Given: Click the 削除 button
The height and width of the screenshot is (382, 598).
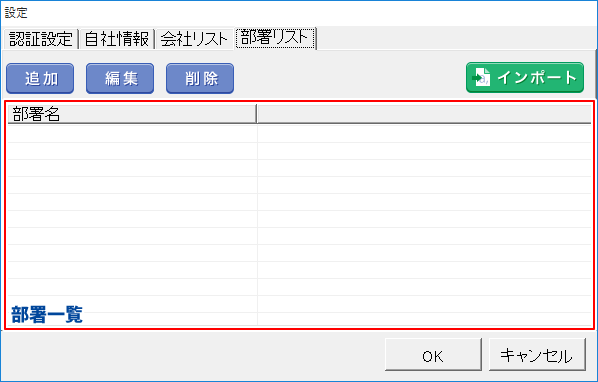Looking at the screenshot, I should click(200, 79).
